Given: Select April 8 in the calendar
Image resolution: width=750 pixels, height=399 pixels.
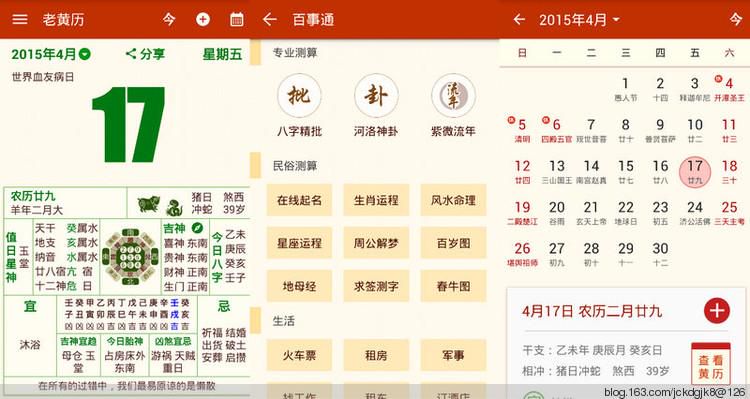Looking at the screenshot, I should 626,130.
